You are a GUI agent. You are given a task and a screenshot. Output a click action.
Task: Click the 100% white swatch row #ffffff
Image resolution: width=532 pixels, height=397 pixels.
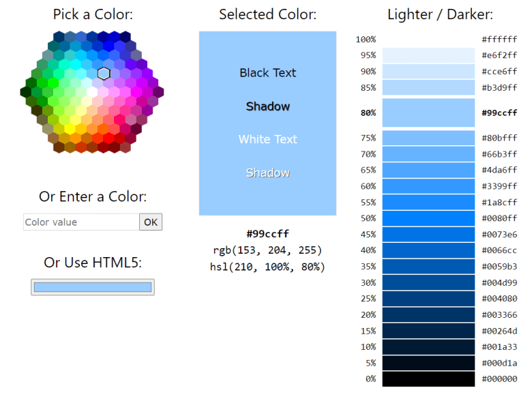click(x=428, y=40)
